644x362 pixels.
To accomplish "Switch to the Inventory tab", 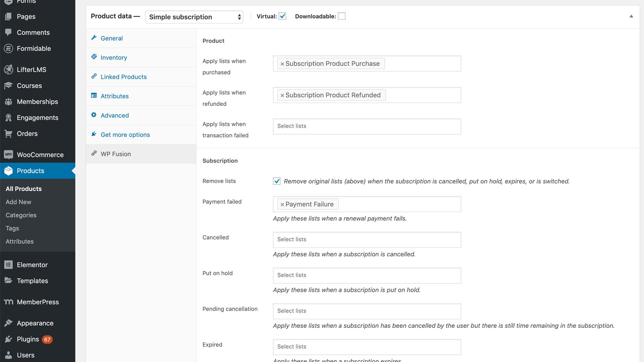I will [x=114, y=57].
